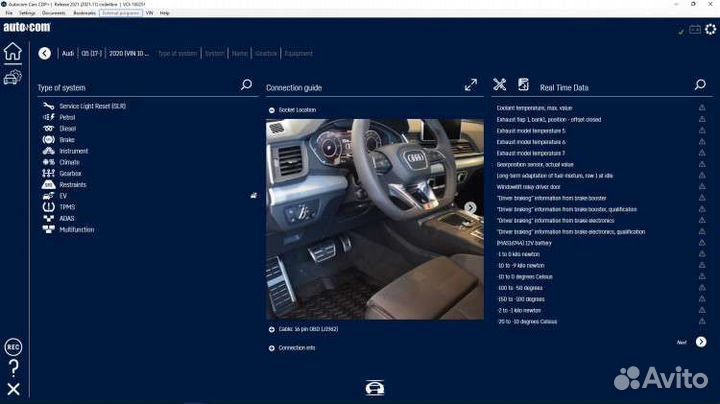Open the crossed tools icon
This screenshot has width=720, height=404.
500,84
